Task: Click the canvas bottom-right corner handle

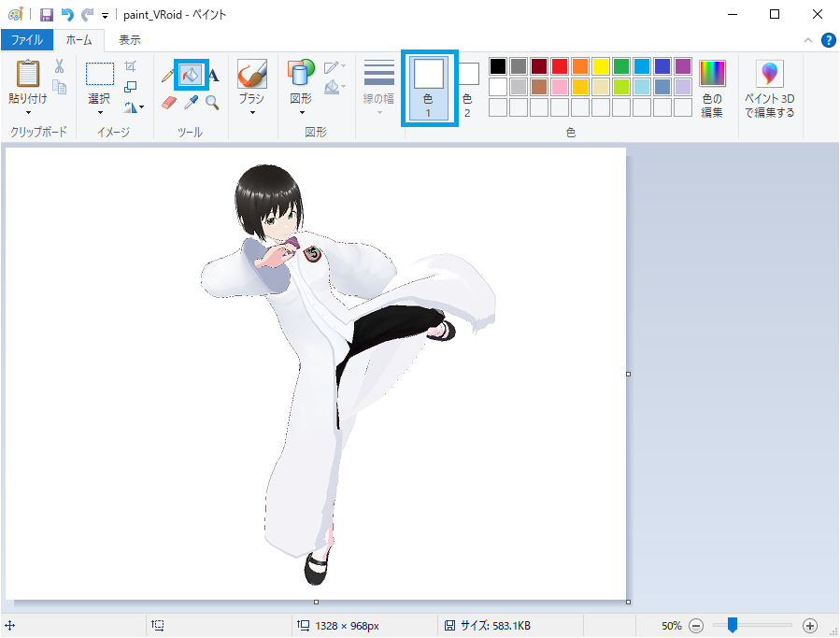Action: (629, 603)
